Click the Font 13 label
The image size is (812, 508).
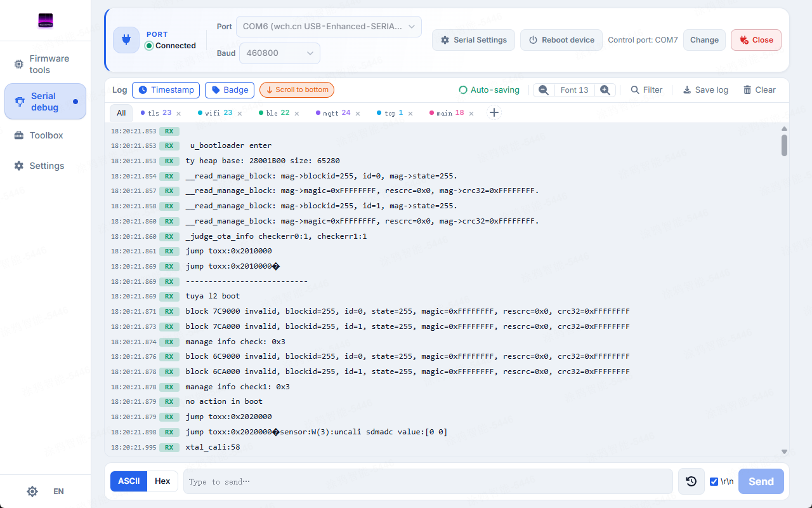pos(575,90)
